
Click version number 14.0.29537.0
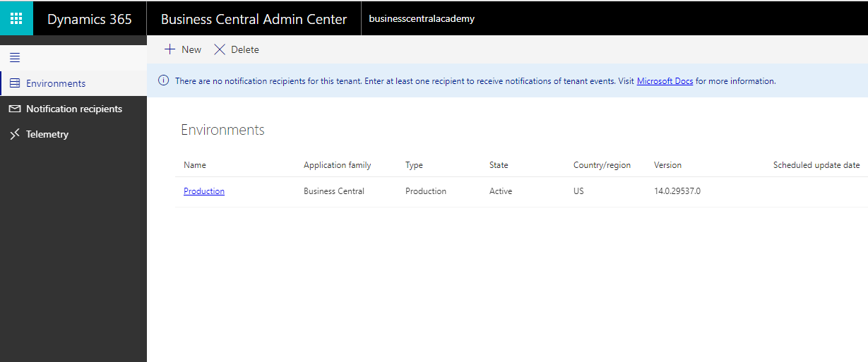(x=677, y=191)
